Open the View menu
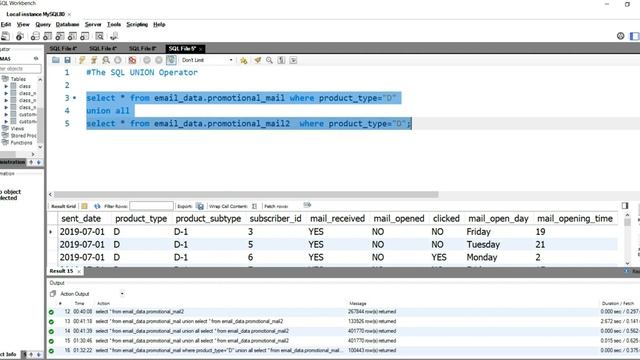Viewport: 640px width, 360px height. [x=23, y=24]
